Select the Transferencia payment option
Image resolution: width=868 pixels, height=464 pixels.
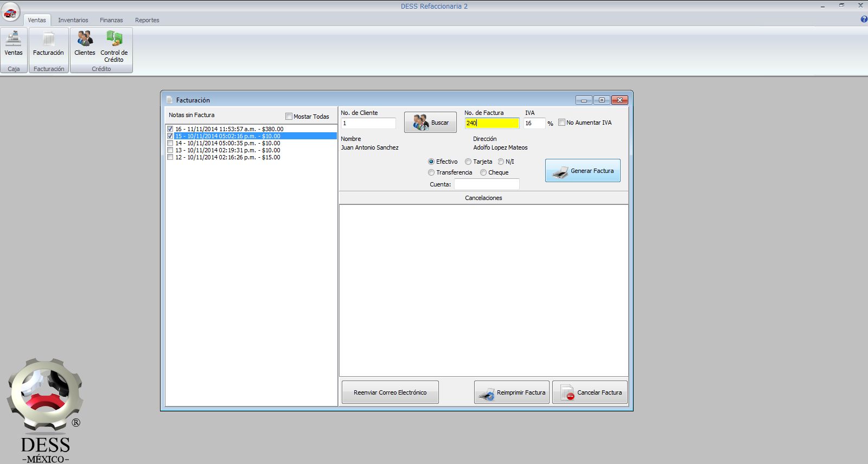(431, 172)
